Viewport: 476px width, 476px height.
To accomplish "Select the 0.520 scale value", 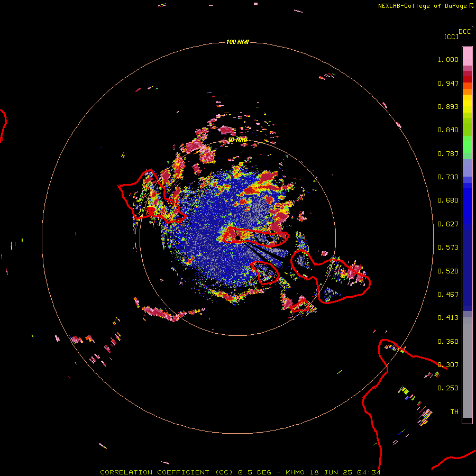I will click(x=448, y=271).
